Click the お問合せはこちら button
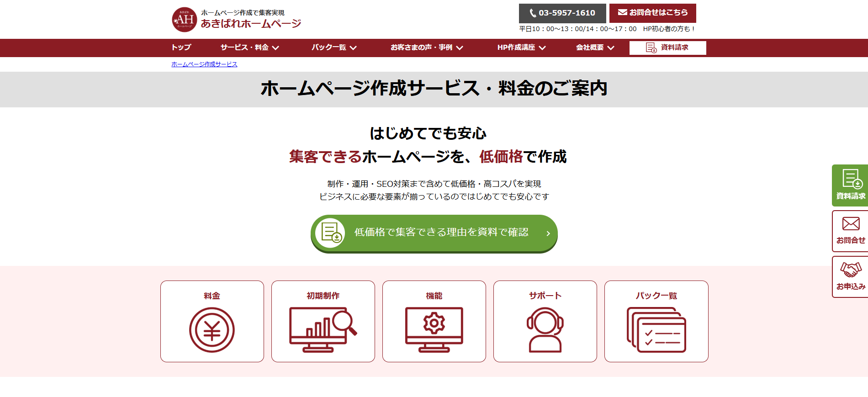This screenshot has width=868, height=397. (x=652, y=13)
